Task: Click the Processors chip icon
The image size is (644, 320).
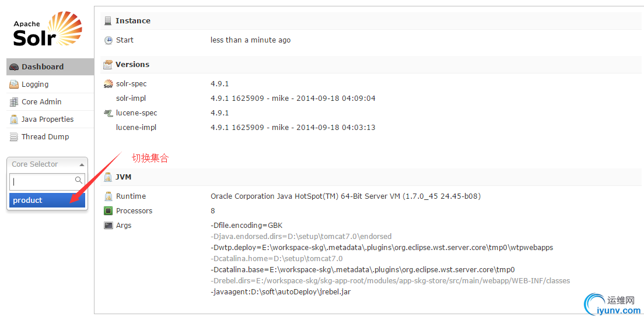Action: click(108, 211)
